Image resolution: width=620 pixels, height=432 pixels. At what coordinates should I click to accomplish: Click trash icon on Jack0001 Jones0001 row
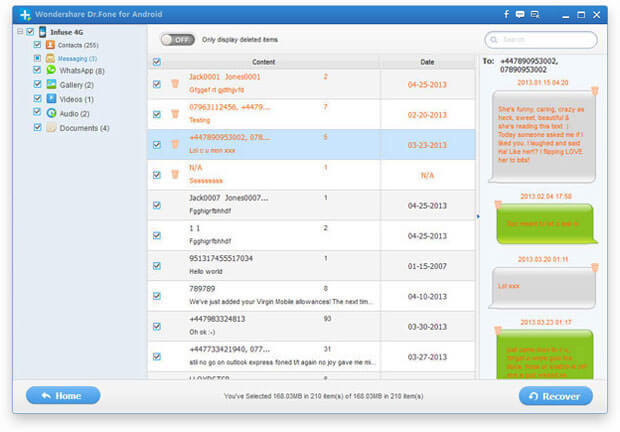coord(175,83)
